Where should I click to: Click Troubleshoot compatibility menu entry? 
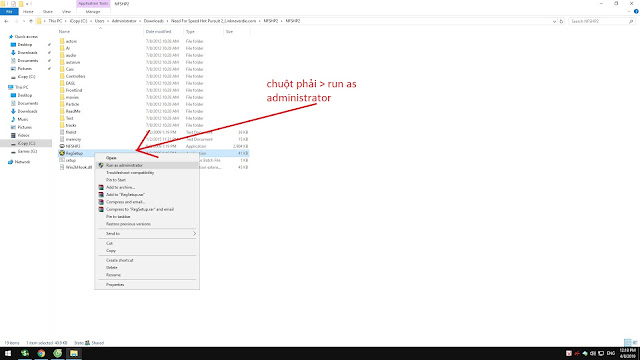(x=147, y=173)
